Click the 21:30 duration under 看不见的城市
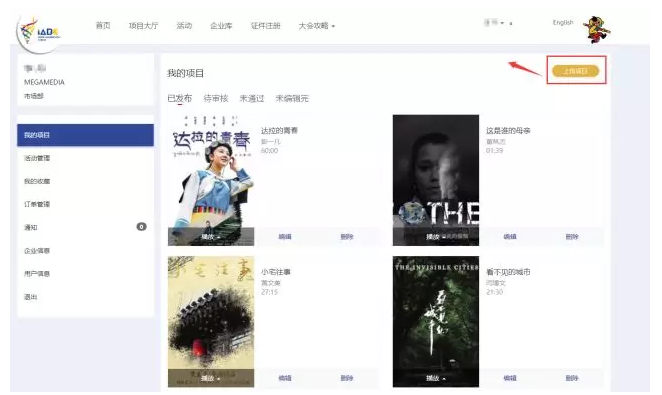Image resolution: width=662 pixels, height=395 pixels. click(x=494, y=292)
